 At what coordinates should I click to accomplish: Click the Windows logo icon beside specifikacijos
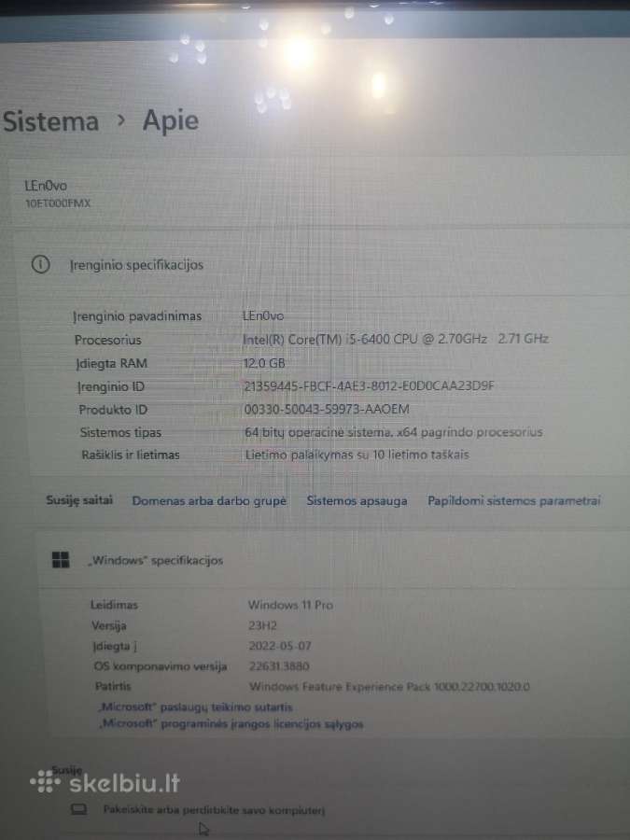(61, 560)
